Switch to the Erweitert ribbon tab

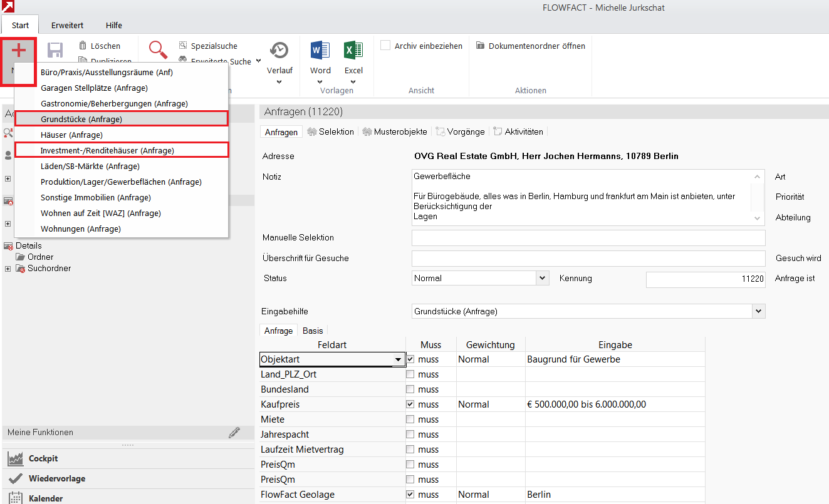pyautogui.click(x=67, y=25)
